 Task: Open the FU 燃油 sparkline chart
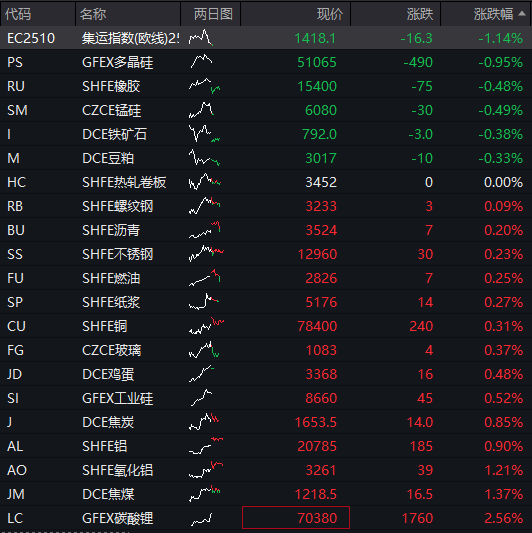click(205, 278)
